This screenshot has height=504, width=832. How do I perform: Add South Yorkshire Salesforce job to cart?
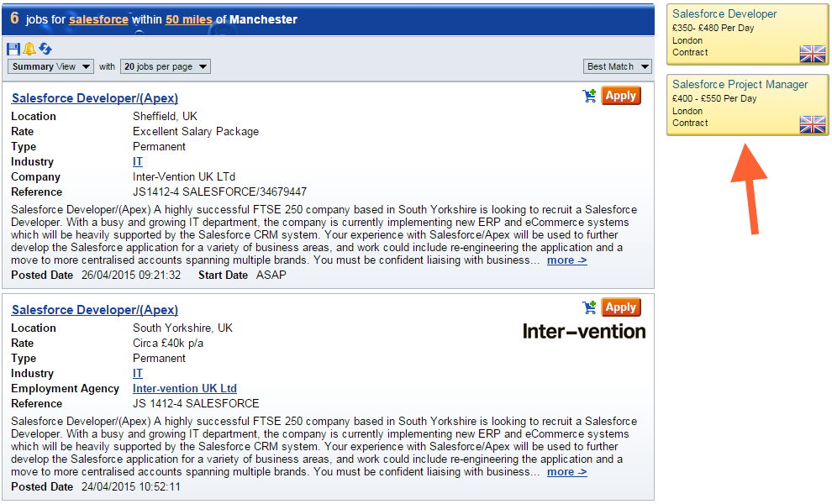tap(589, 307)
